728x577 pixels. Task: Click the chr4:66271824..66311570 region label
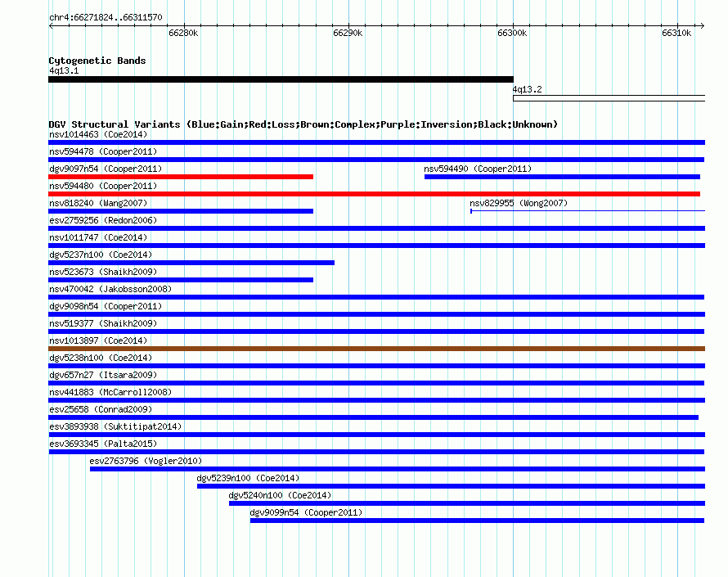106,18
